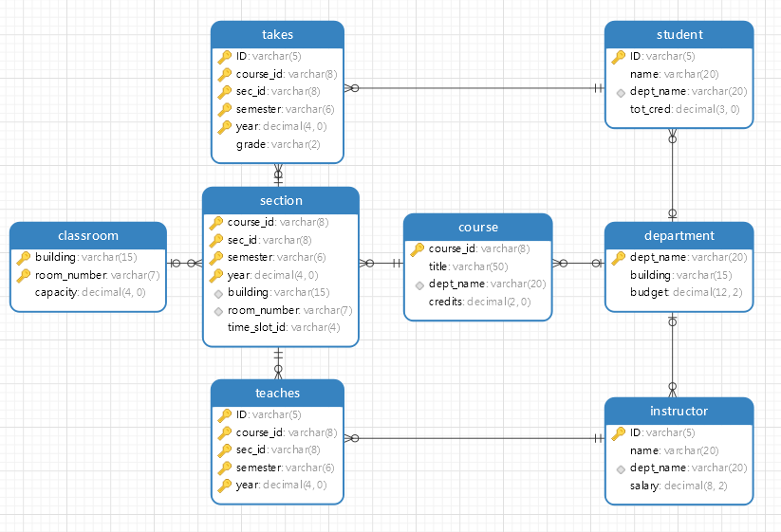Click sec_id column in takes table
The height and width of the screenshot is (532, 781).
click(277, 92)
